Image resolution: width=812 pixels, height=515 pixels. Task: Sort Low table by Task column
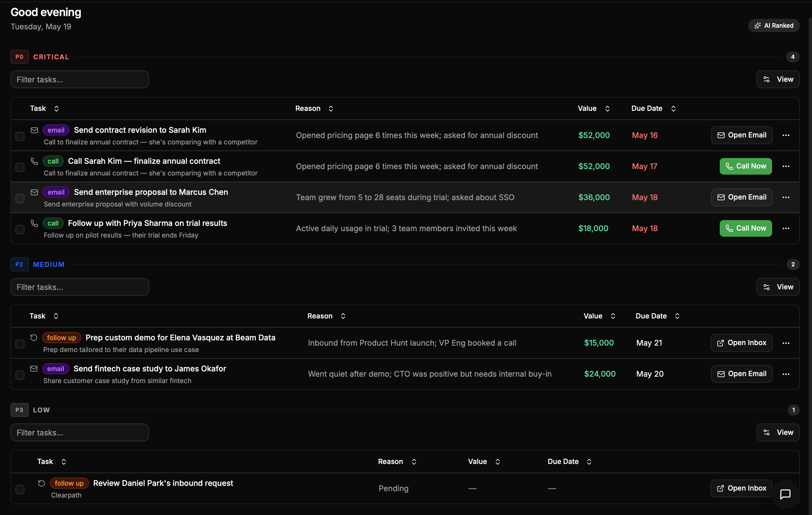click(52, 462)
